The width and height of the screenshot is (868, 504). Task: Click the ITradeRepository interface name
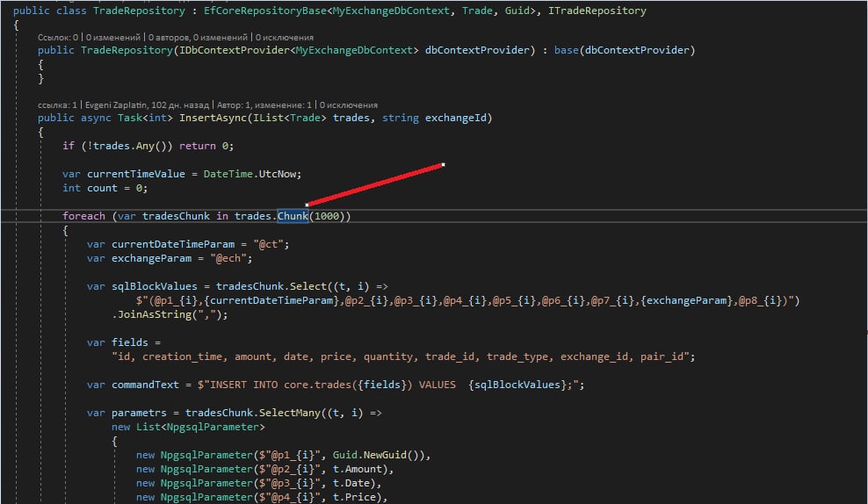point(597,11)
